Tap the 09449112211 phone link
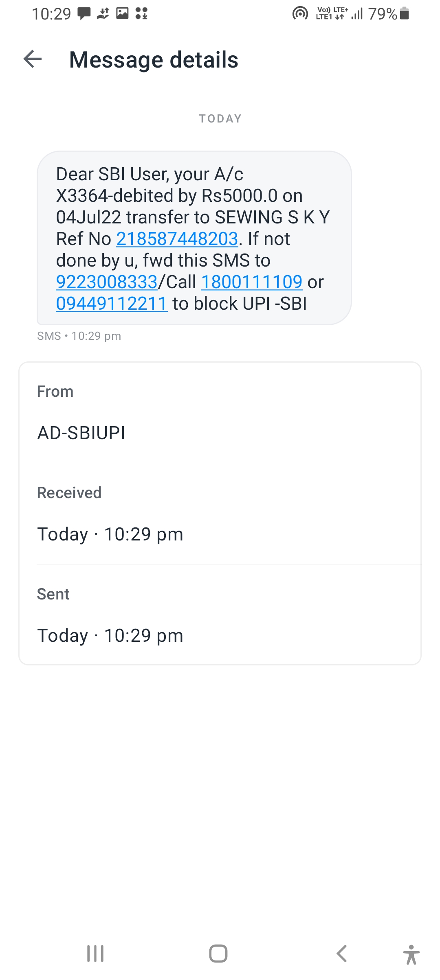Image resolution: width=440 pixels, height=980 pixels. point(112,304)
